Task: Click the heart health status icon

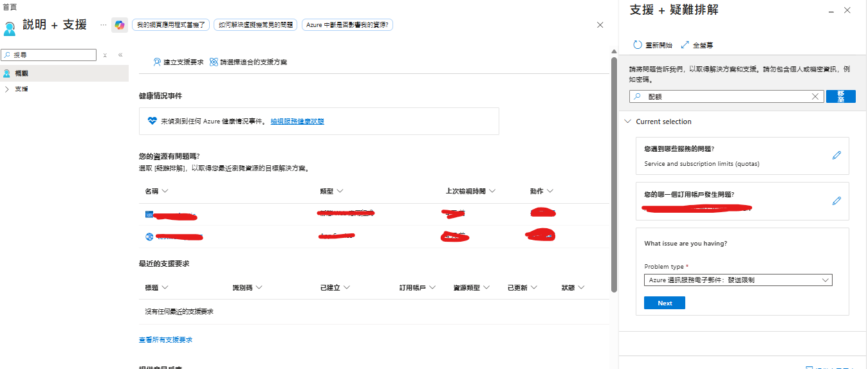Action: point(152,121)
